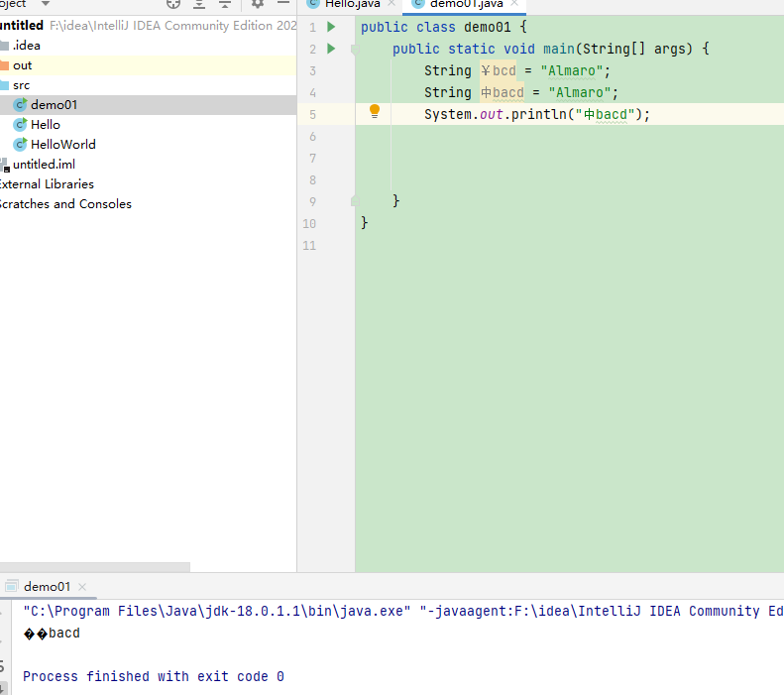
Task: Open the Project panel gear options
Action: [x=257, y=4]
